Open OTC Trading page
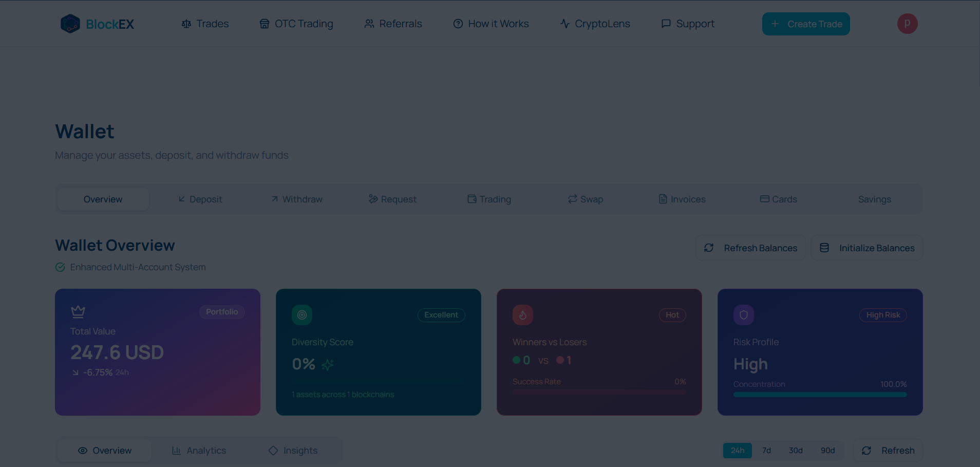The height and width of the screenshot is (467, 980). tap(296, 24)
